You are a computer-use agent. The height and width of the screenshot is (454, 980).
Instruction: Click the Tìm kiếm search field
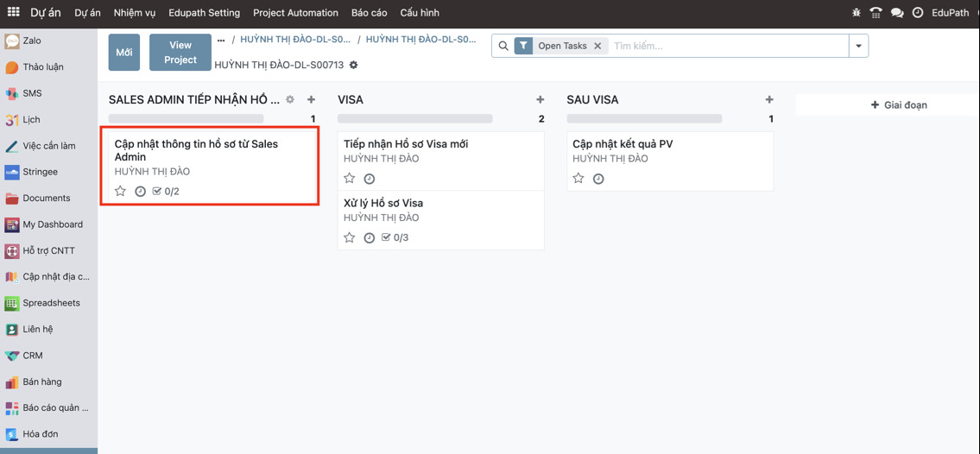click(x=728, y=46)
